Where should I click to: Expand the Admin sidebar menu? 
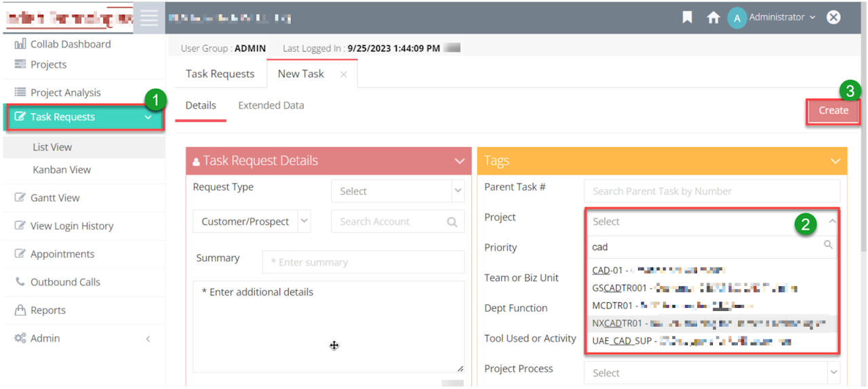pos(148,338)
